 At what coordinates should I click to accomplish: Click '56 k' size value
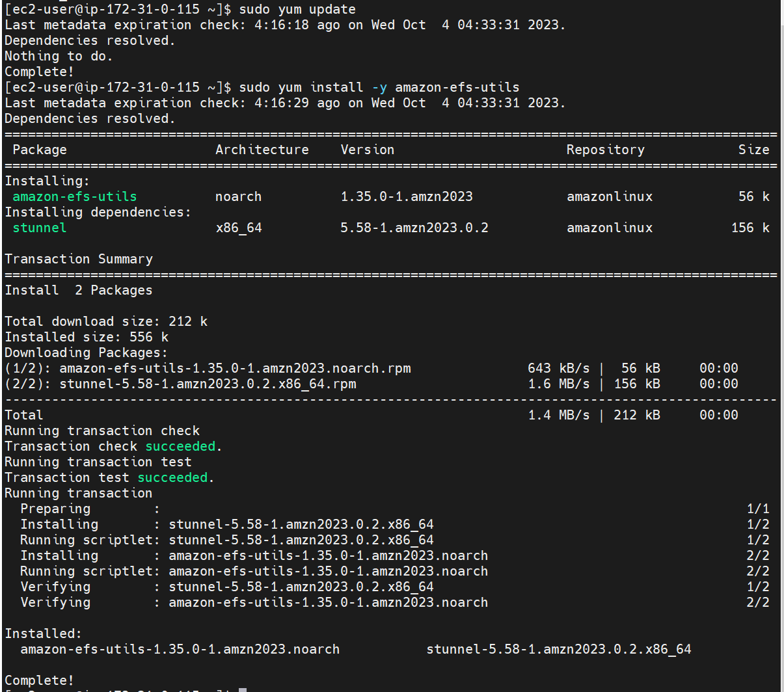click(754, 197)
